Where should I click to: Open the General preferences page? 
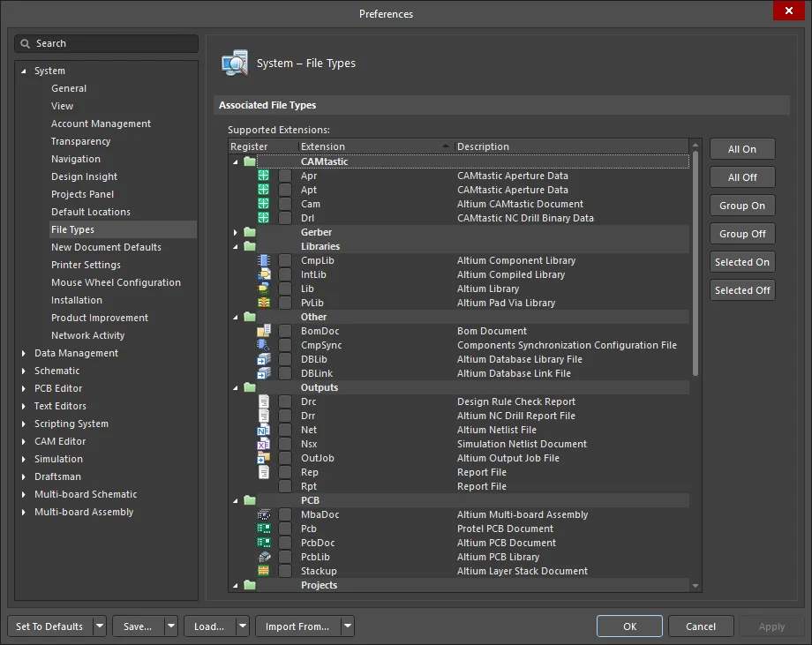(69, 88)
